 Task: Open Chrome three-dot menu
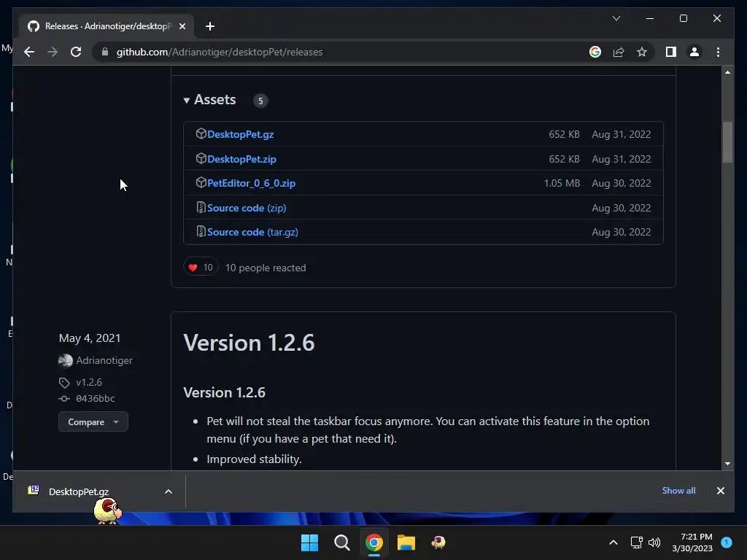click(718, 52)
